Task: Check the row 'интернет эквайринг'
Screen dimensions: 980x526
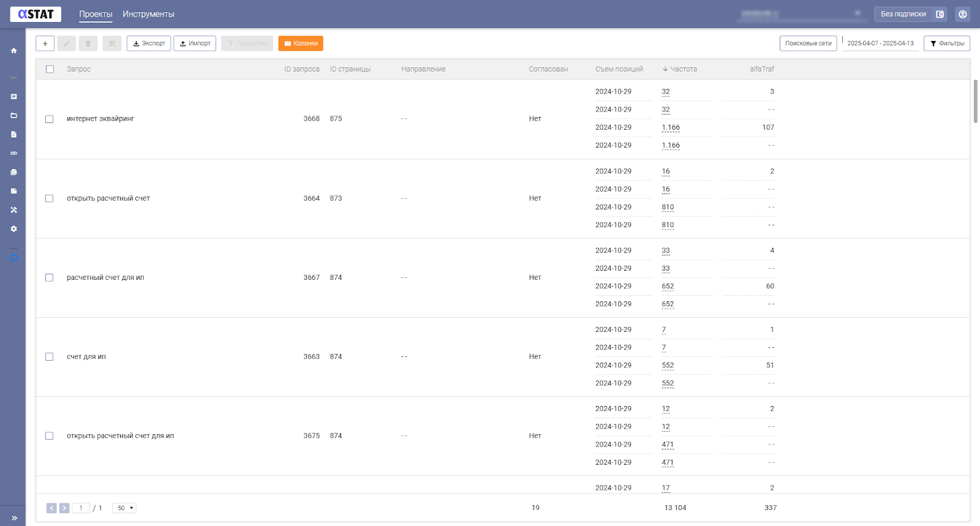Action: tap(50, 119)
